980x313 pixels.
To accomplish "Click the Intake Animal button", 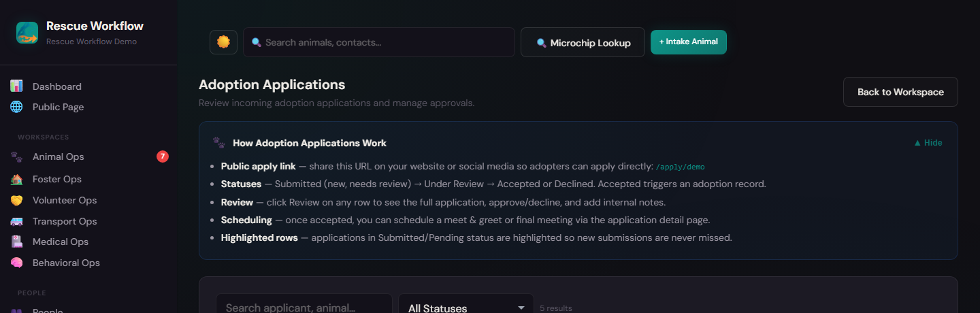I will click(689, 42).
